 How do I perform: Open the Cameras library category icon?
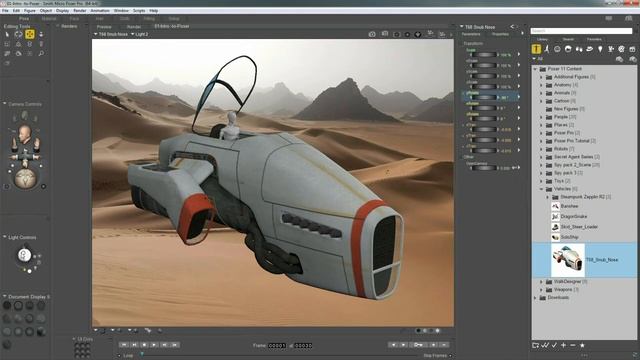(611, 49)
